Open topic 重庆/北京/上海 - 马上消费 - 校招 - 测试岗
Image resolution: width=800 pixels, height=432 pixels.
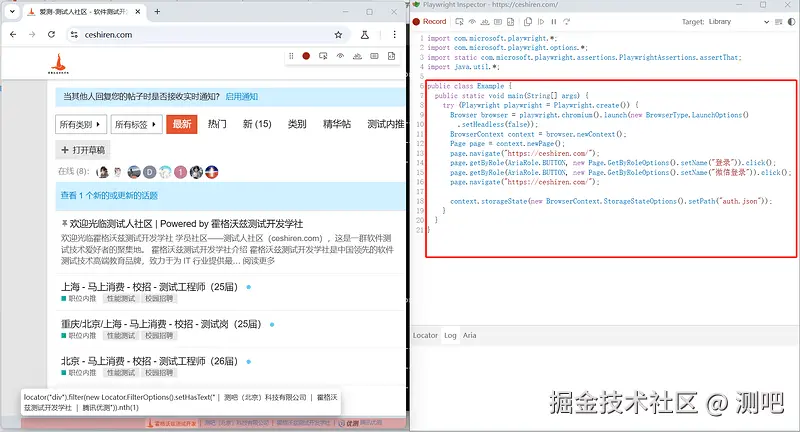click(x=161, y=324)
